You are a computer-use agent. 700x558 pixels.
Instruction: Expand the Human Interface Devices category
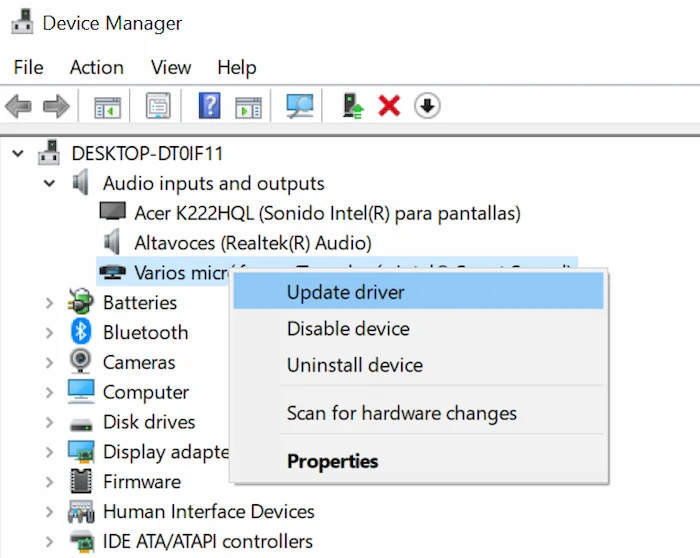tap(50, 512)
